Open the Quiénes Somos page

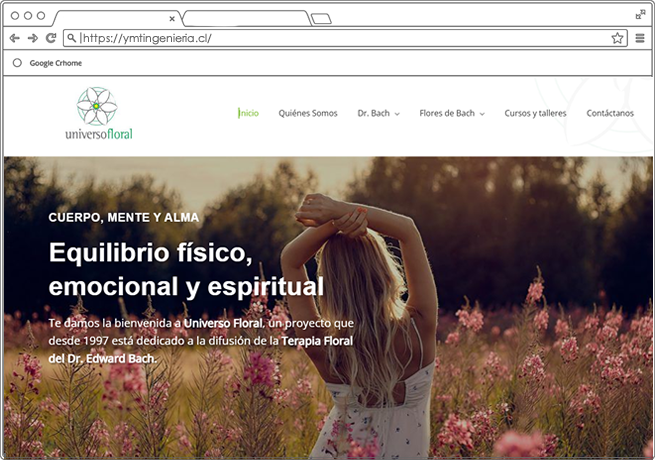pos(308,113)
